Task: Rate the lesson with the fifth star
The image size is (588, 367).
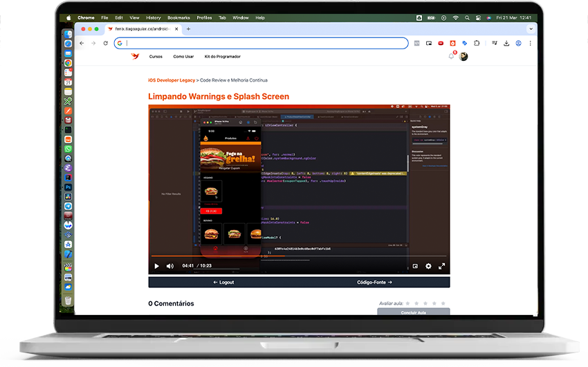Action: [x=443, y=303]
